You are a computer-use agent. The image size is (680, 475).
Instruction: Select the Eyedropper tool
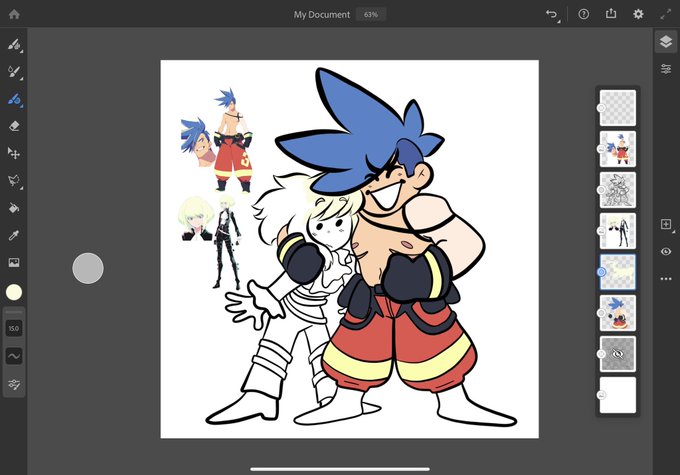pos(14,235)
